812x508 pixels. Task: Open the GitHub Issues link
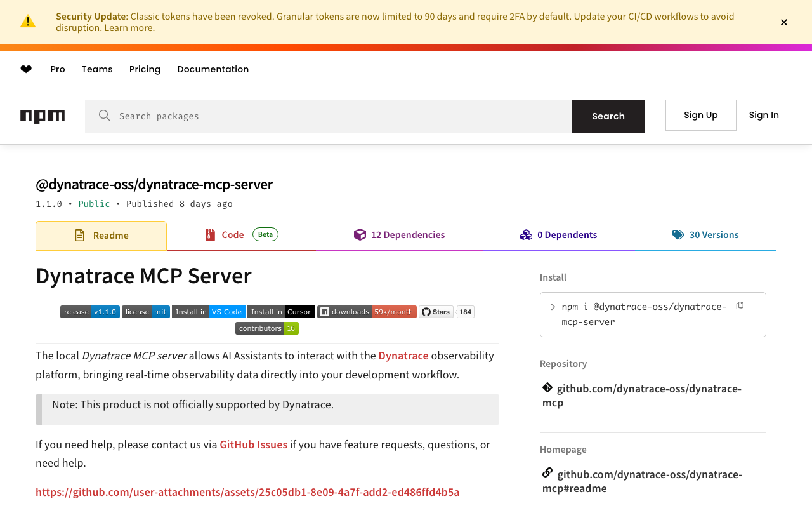click(x=253, y=444)
